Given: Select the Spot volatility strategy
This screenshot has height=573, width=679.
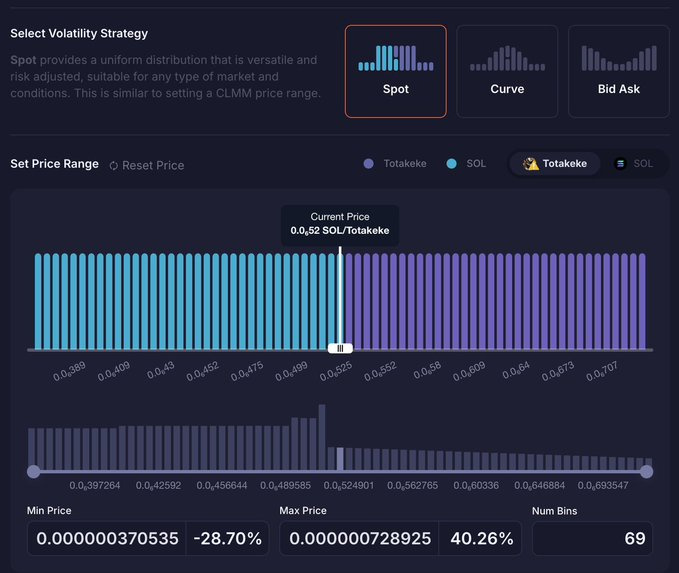Looking at the screenshot, I should pyautogui.click(x=395, y=71).
